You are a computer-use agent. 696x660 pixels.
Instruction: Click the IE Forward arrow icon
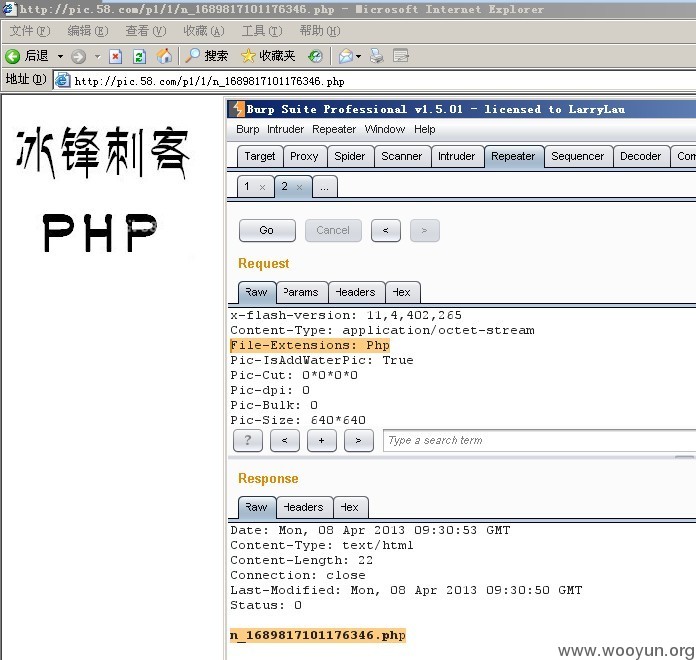tap(79, 56)
